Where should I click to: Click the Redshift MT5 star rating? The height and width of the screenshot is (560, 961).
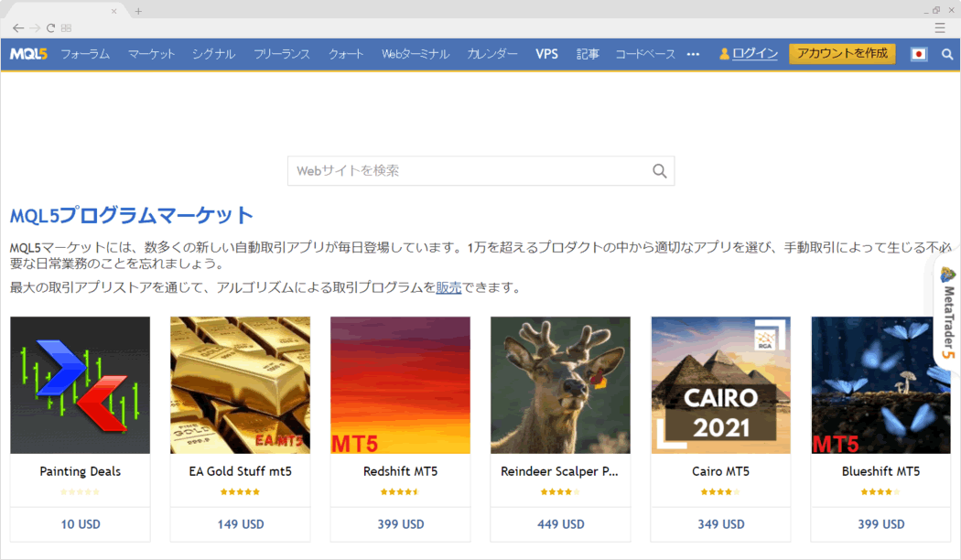(x=400, y=492)
